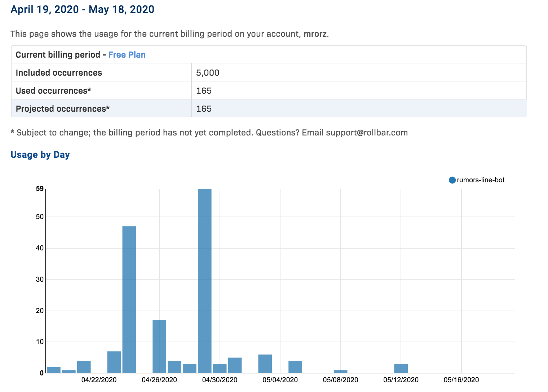Select the Included occurrences value 5,000
This screenshot has height=392, width=548.
[208, 73]
